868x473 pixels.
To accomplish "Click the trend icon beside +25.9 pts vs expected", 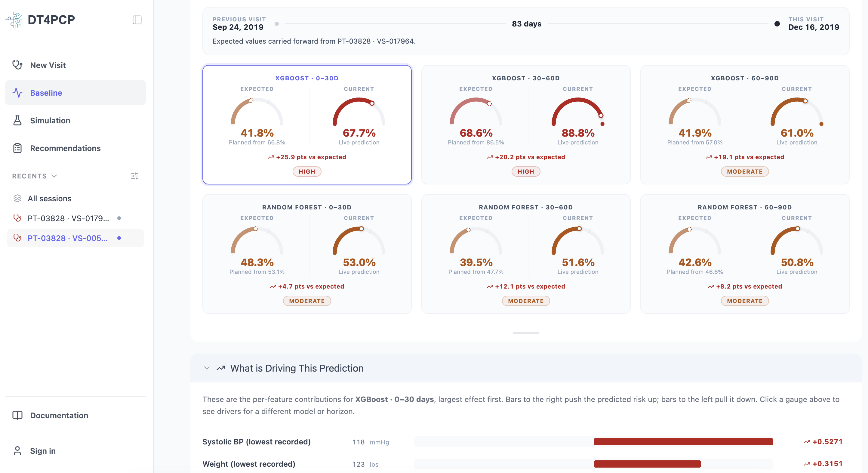I will 271,157.
